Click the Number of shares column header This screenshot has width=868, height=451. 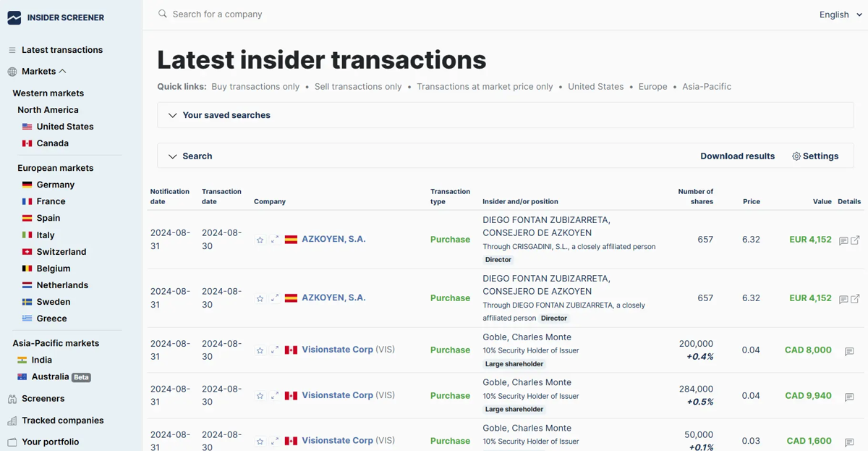click(696, 196)
